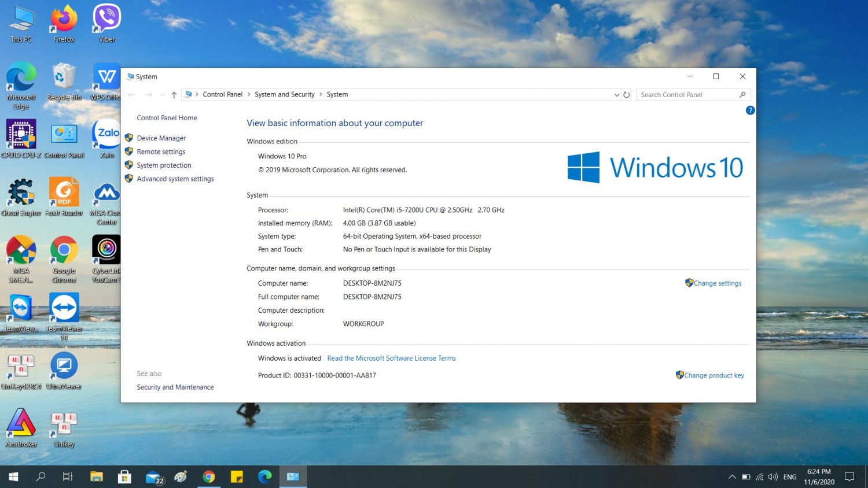Read the Microsoft Software License Terms
Image resolution: width=868 pixels, height=488 pixels.
click(x=391, y=358)
